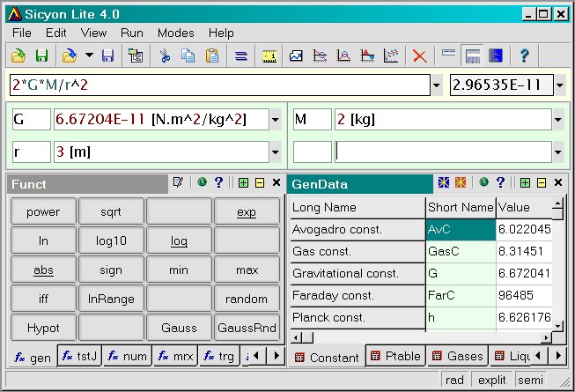Switch to the Ptable data tab
The height and width of the screenshot is (392, 575).
click(396, 356)
